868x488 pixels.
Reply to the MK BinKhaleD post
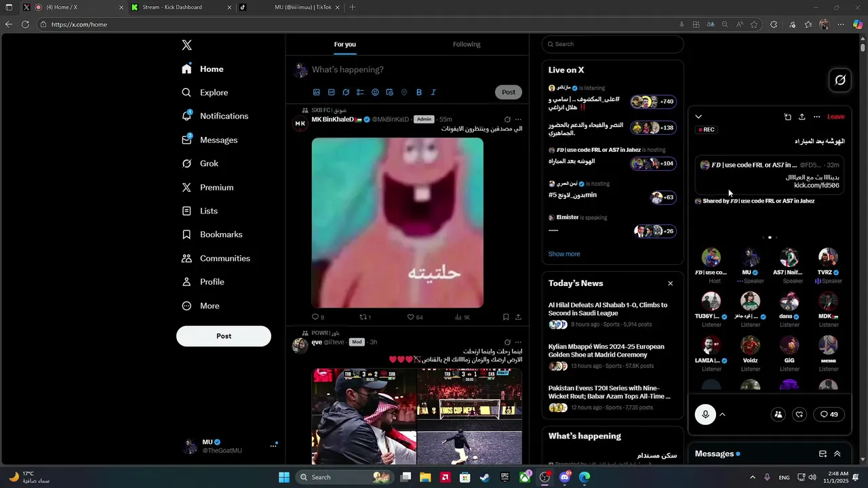pyautogui.click(x=317, y=317)
